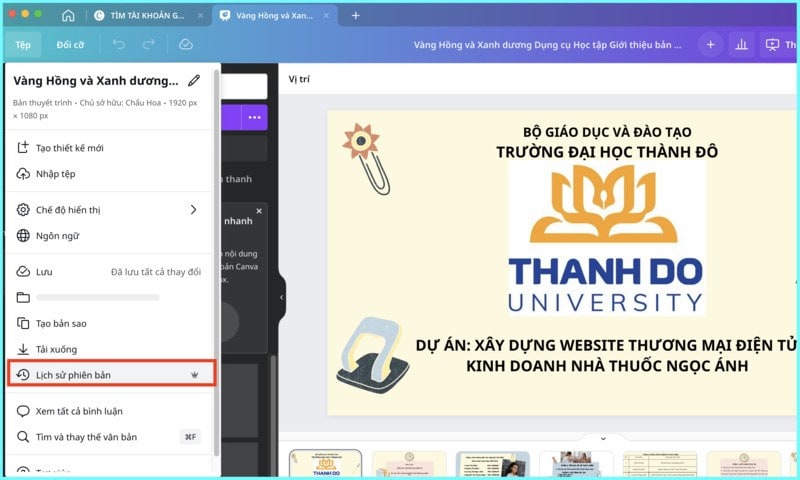Click the presentation screen icon
800x480 pixels.
click(x=772, y=45)
